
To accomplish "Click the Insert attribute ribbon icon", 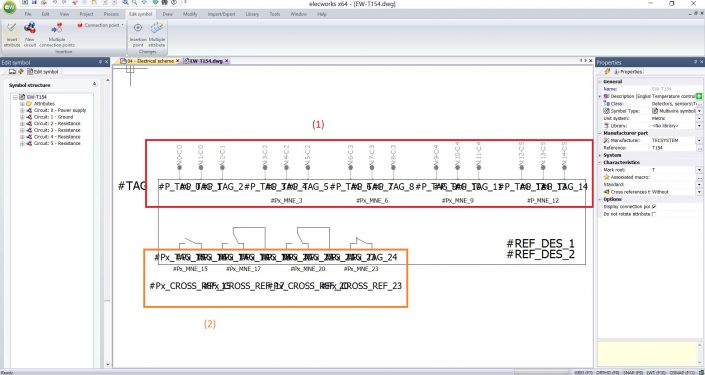I will point(12,34).
